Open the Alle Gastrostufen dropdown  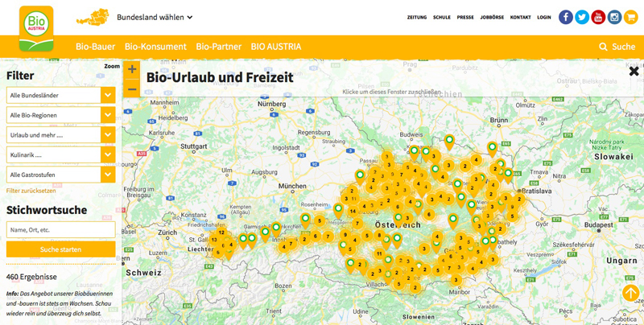[61, 175]
